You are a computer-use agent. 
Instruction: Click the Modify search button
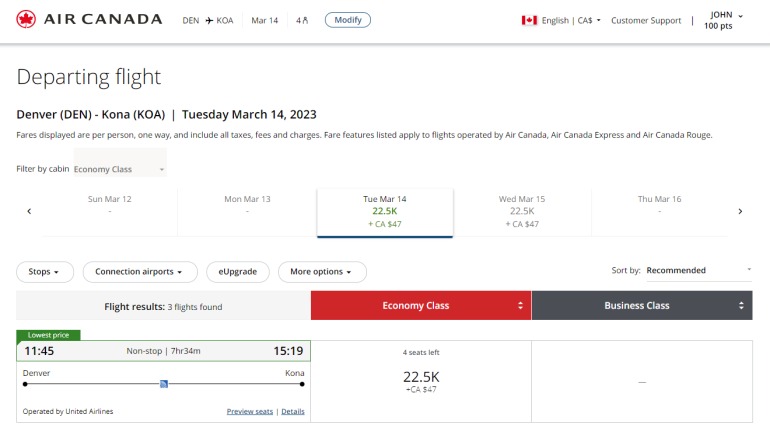click(347, 20)
